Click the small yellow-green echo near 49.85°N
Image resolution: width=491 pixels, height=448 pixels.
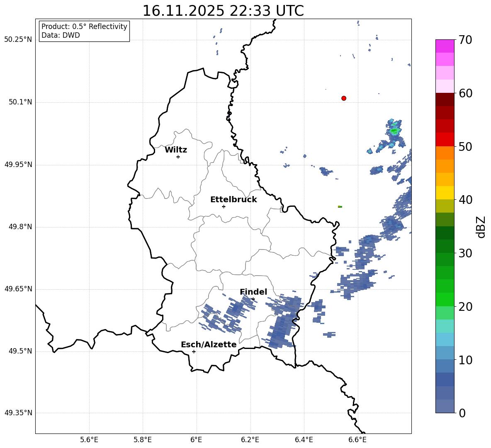pyautogui.click(x=340, y=206)
